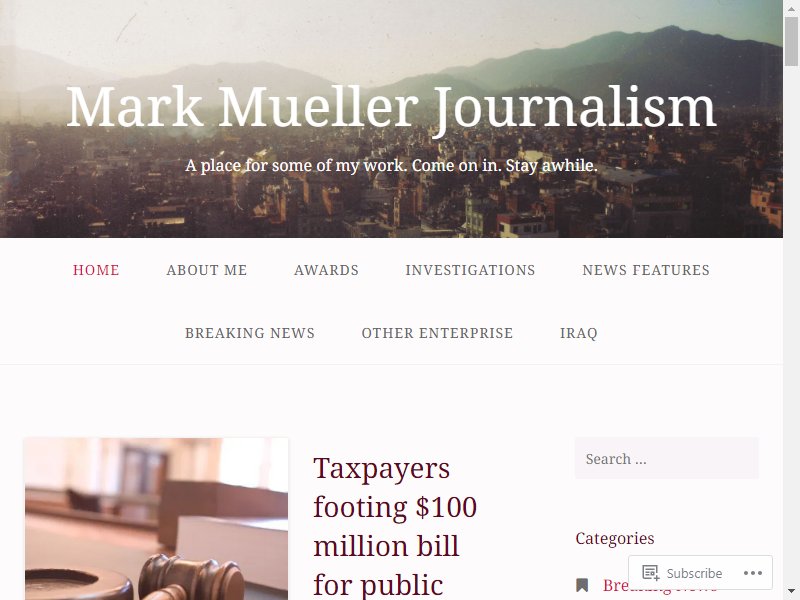Open the News Features section
The height and width of the screenshot is (600, 800).
[646, 270]
